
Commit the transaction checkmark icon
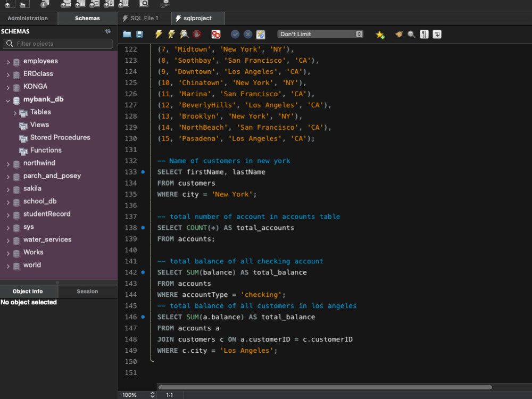pos(235,34)
